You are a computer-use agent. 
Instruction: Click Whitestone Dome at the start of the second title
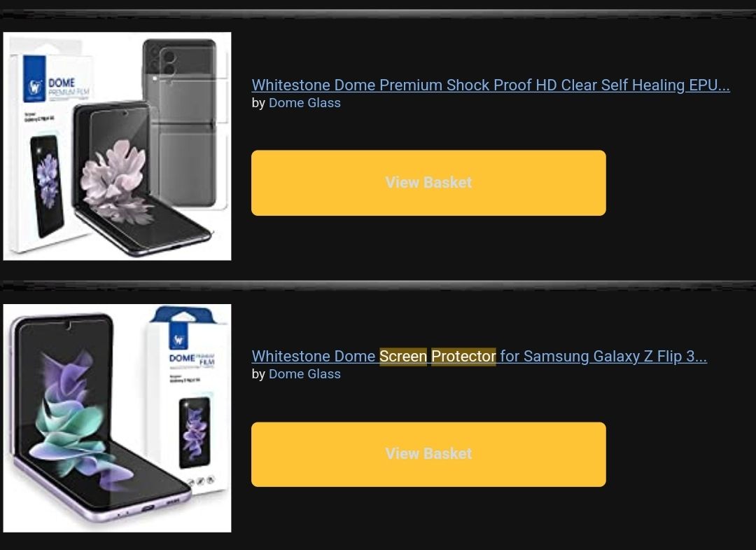tap(314, 356)
